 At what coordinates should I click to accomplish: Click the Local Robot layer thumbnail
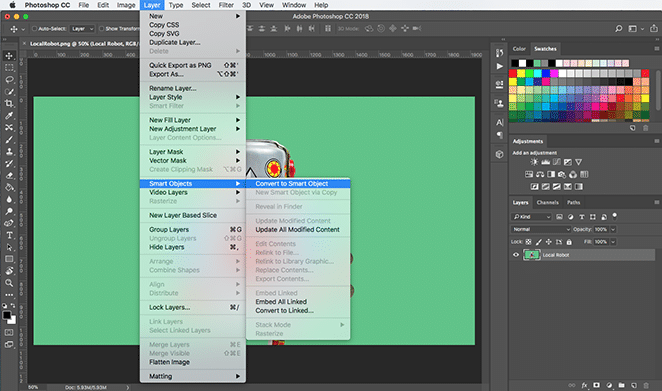coord(532,255)
